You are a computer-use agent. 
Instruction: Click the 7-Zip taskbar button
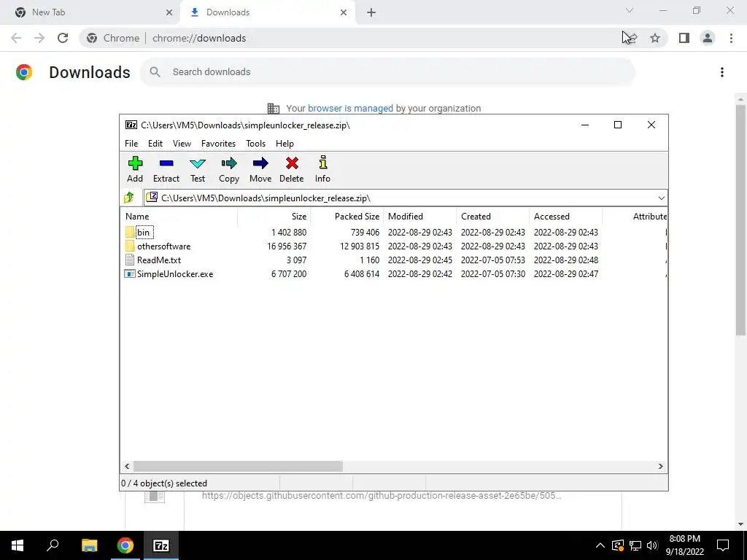(x=161, y=545)
